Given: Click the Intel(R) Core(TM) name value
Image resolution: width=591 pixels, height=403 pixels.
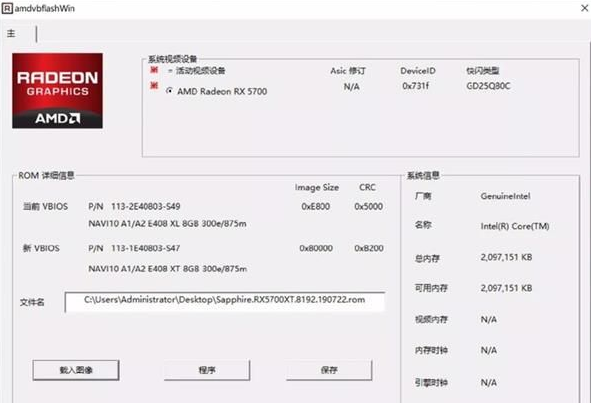Looking at the screenshot, I should point(515,226).
